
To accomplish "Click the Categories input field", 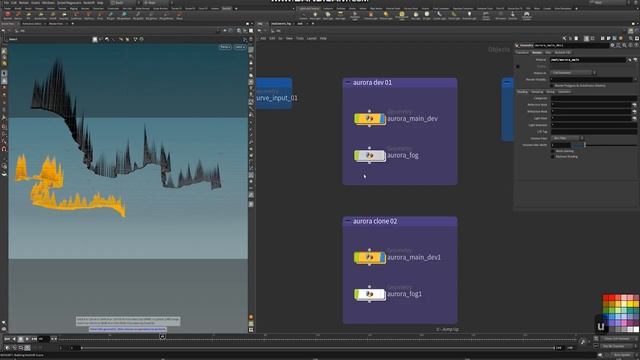I will 593,98.
